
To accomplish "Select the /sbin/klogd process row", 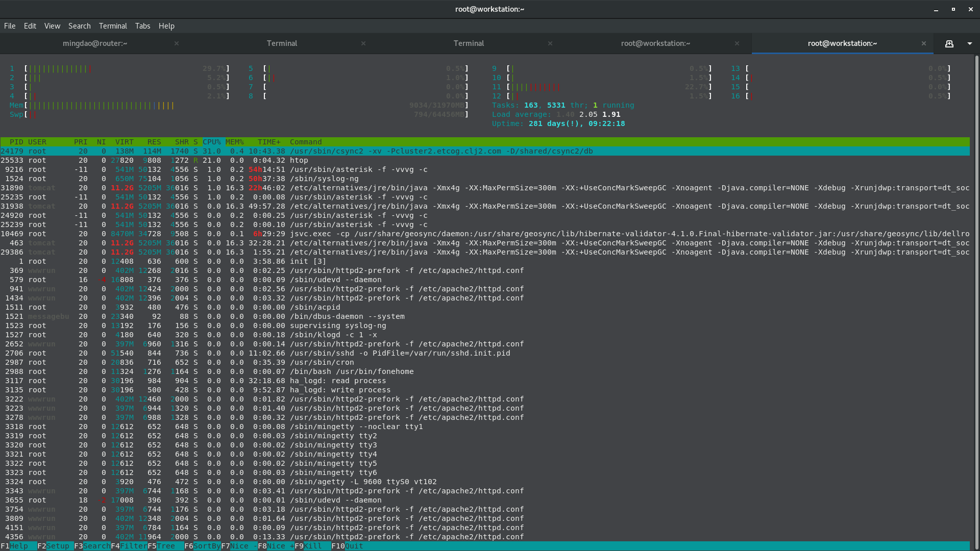I will (485, 335).
